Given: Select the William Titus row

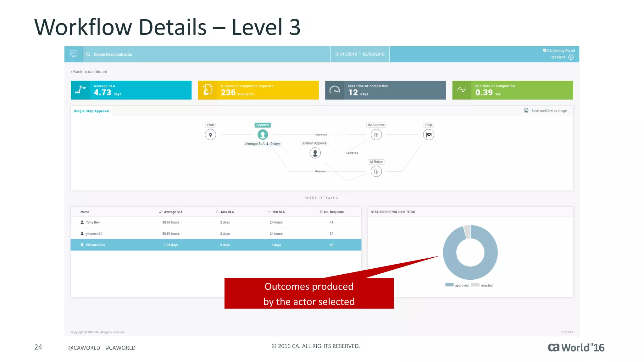Looking at the screenshot, I should tap(216, 245).
